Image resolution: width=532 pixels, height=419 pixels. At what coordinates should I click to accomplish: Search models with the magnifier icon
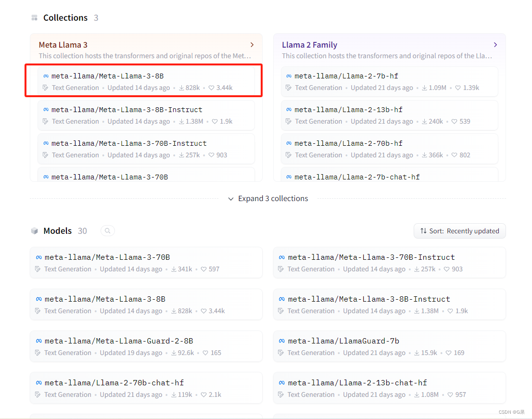pos(108,231)
